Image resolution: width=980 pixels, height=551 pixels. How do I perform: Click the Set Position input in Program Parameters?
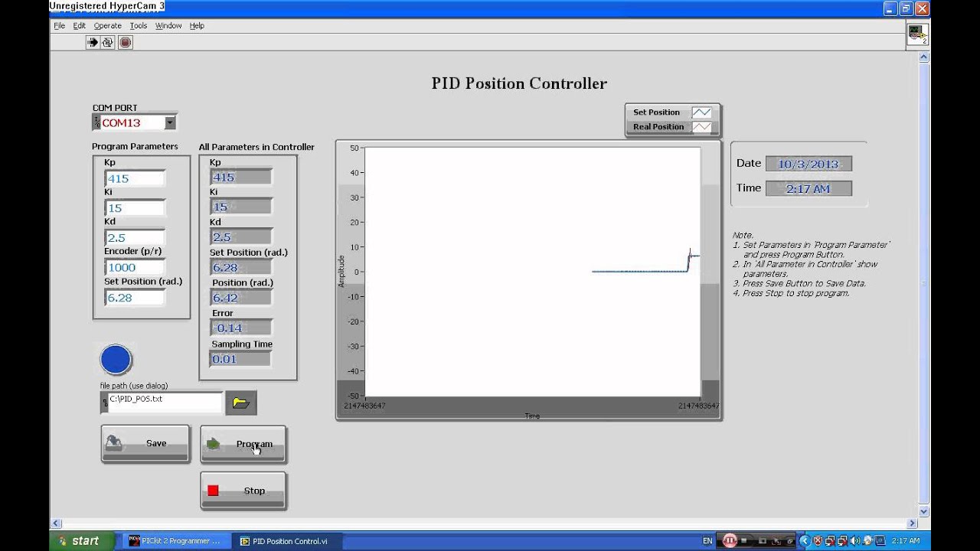pos(135,298)
